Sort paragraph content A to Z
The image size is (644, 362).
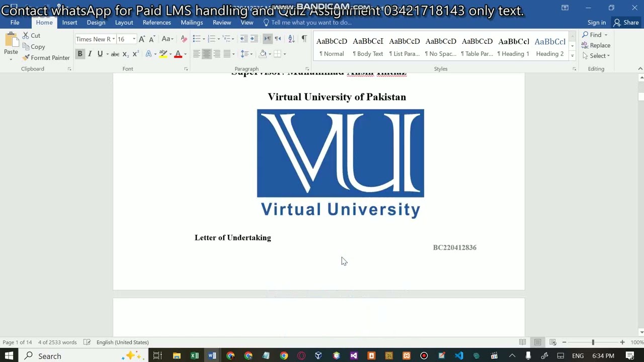click(291, 39)
